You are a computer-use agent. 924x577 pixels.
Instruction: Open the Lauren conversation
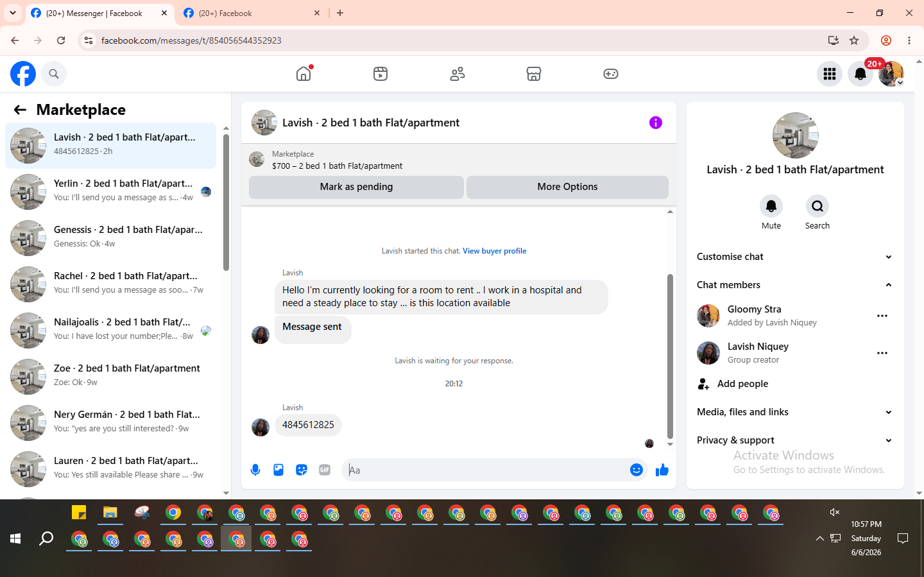pos(111,469)
